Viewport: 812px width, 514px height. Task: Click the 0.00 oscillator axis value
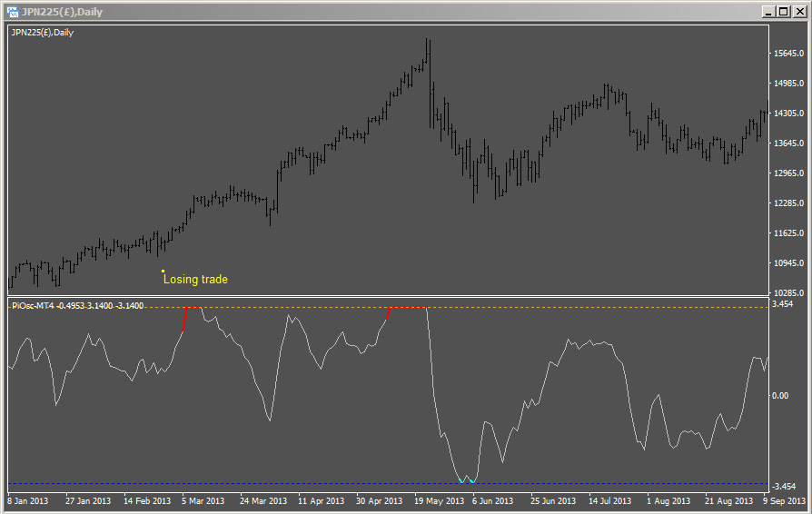pyautogui.click(x=780, y=396)
